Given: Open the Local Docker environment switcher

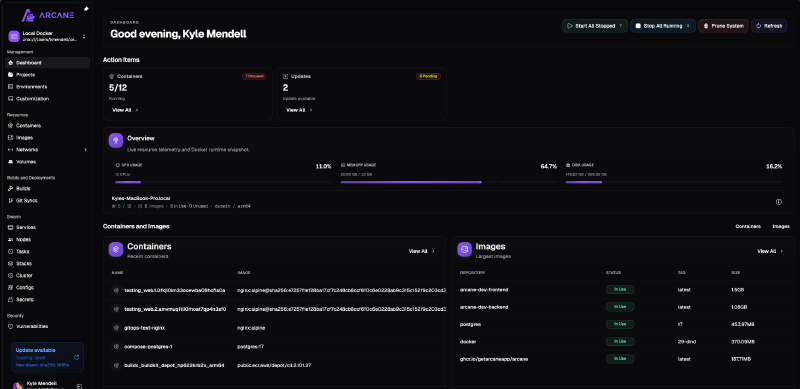Looking at the screenshot, I should (x=47, y=36).
